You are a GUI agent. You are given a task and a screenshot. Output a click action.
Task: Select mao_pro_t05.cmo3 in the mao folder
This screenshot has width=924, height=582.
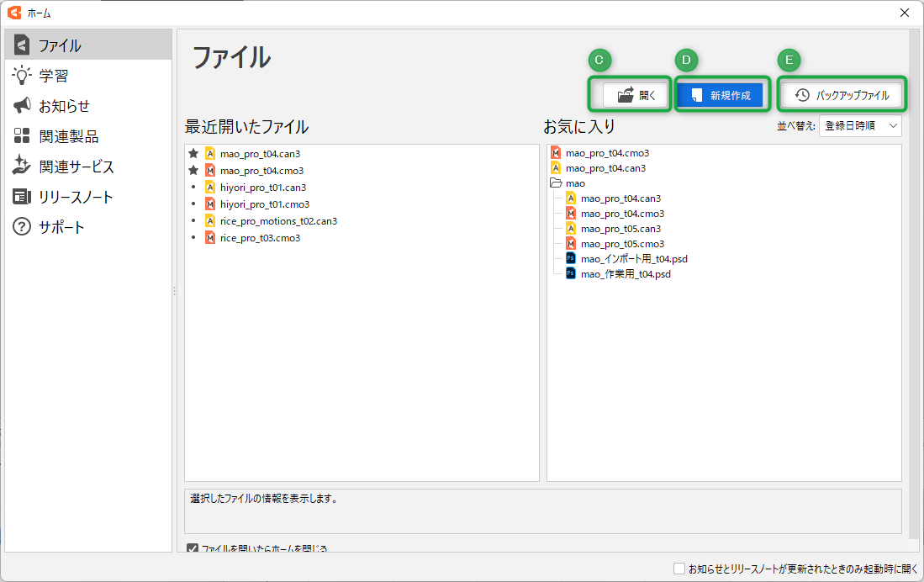coord(622,244)
